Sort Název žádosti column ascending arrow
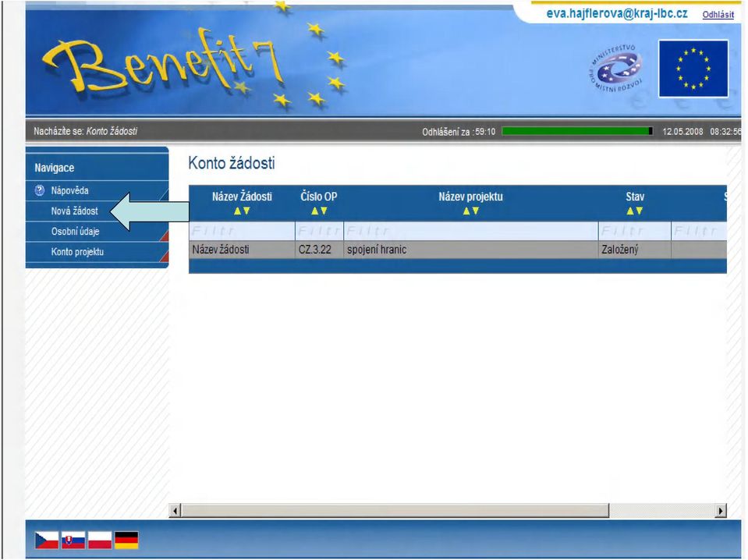748x560 pixels. point(237,211)
